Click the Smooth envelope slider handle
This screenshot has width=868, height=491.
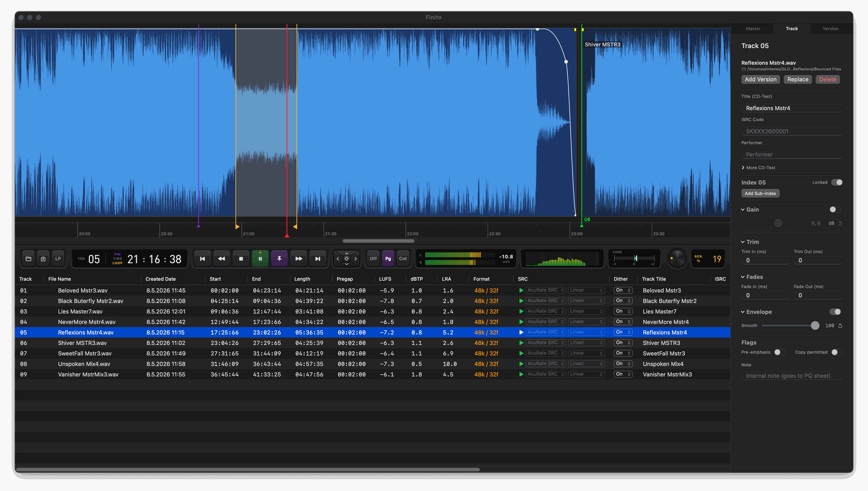[815, 326]
